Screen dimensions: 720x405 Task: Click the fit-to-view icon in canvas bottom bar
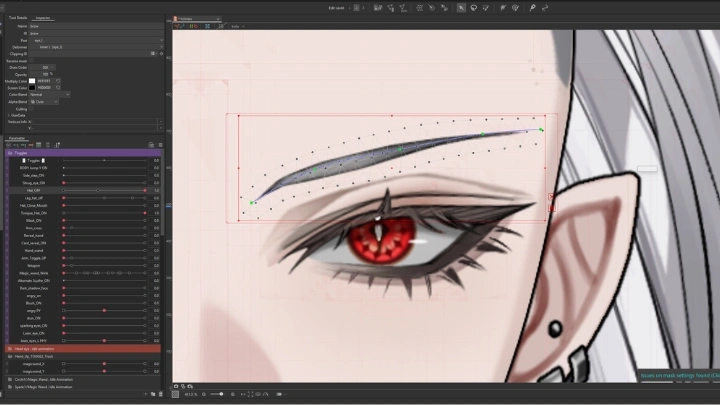point(250,394)
